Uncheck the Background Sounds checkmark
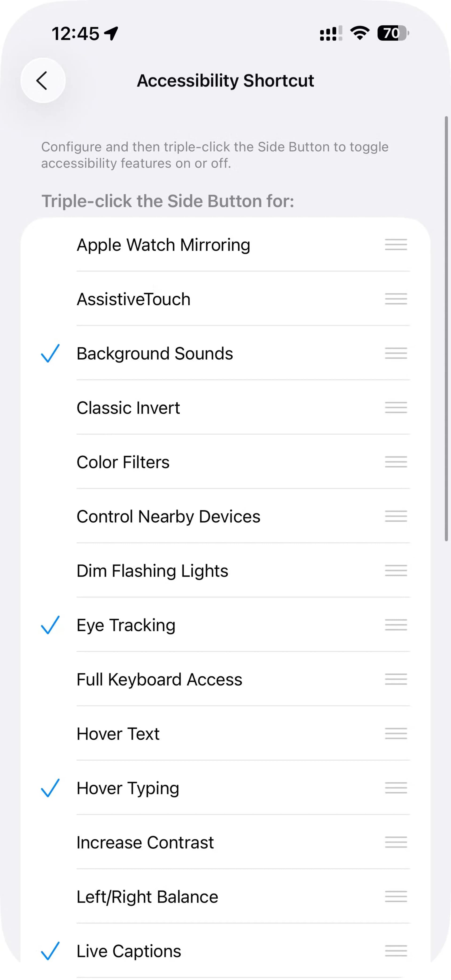 tap(50, 354)
